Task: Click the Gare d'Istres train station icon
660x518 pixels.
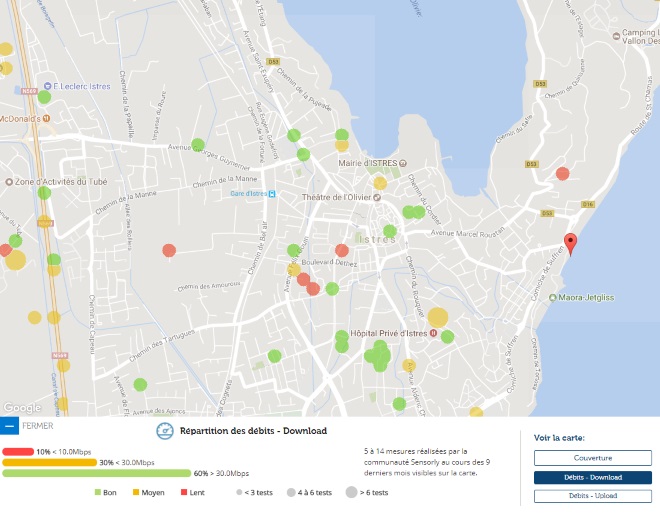Action: pos(273,193)
